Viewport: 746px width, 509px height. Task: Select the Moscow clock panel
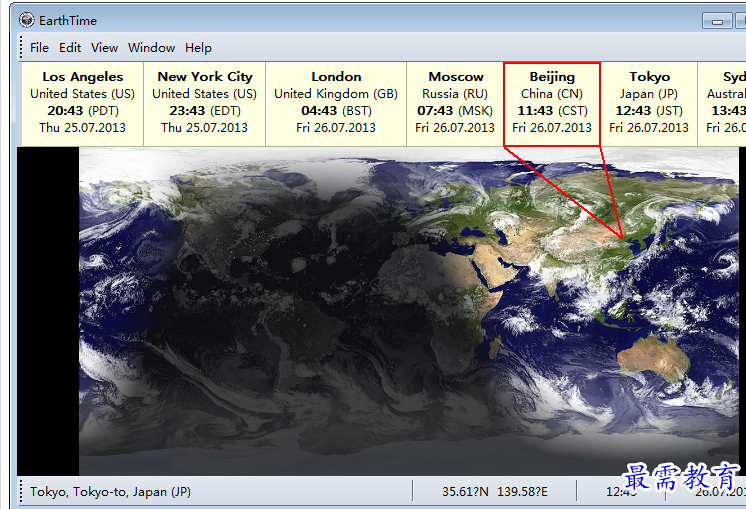click(456, 103)
